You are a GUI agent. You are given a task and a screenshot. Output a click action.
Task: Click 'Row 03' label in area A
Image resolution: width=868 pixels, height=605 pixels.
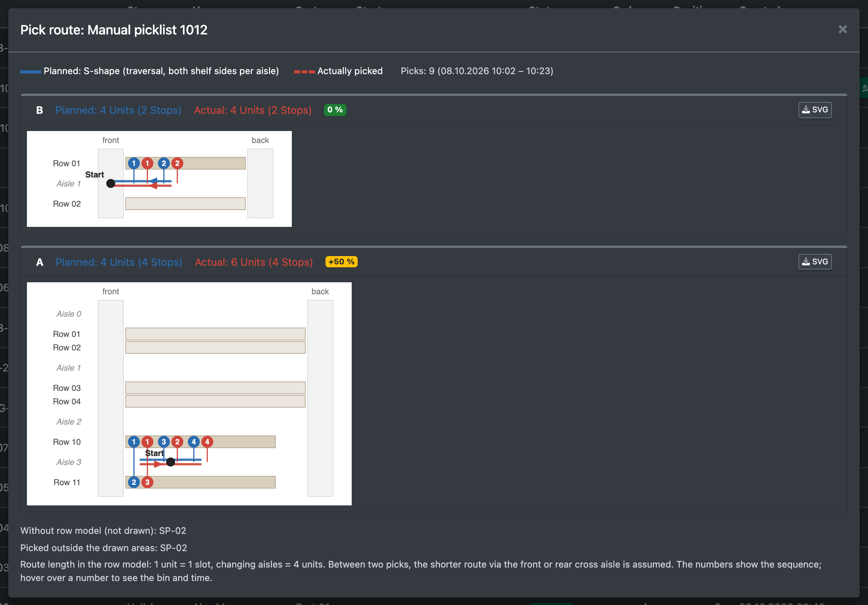coord(67,388)
